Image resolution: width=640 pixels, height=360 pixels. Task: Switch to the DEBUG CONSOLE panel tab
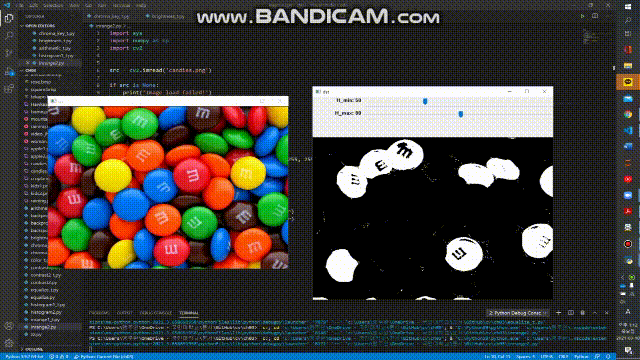click(x=156, y=313)
